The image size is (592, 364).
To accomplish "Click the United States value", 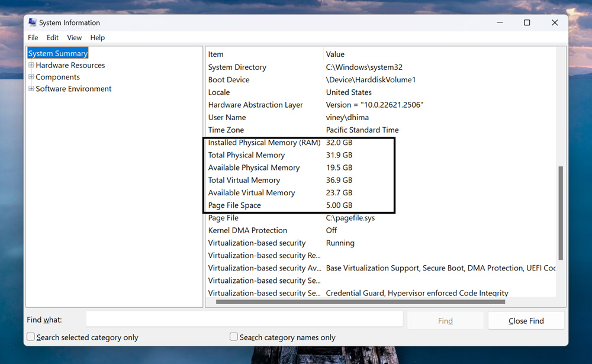I will click(349, 92).
